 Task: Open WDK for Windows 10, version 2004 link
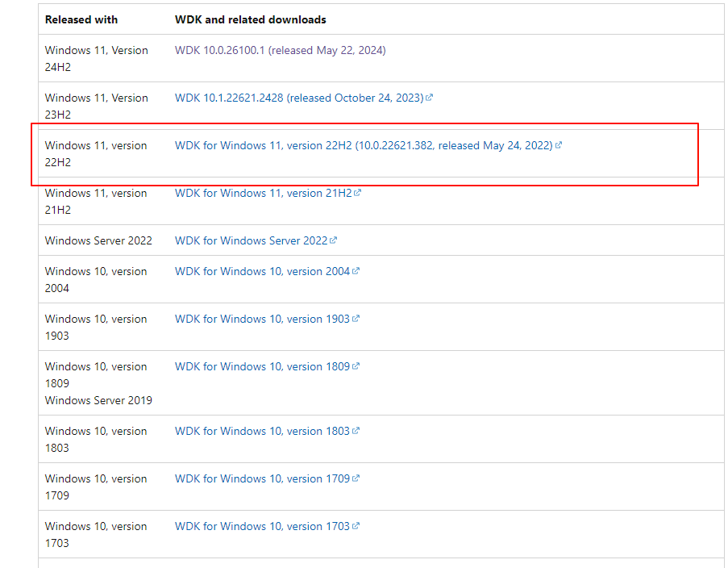(x=262, y=271)
